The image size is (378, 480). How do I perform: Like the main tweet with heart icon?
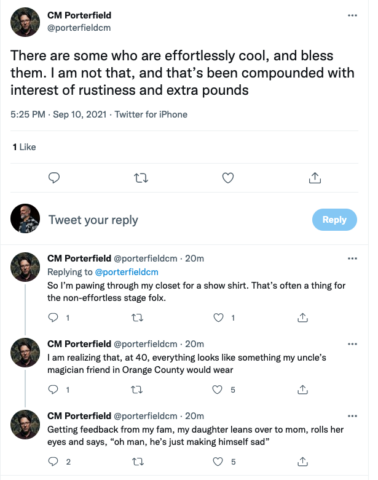[228, 178]
